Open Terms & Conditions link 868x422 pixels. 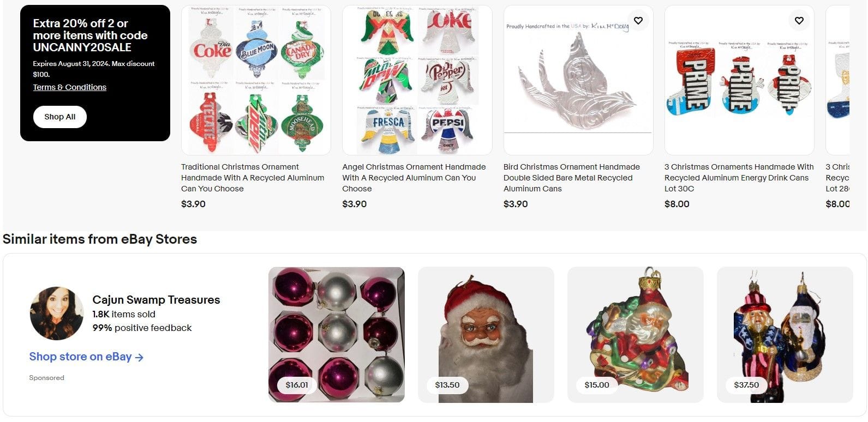70,87
